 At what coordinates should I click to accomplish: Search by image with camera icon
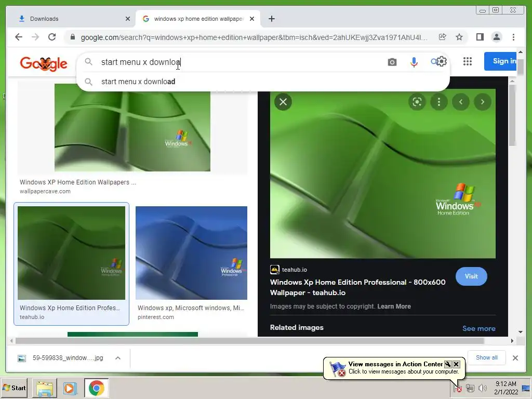[392, 62]
